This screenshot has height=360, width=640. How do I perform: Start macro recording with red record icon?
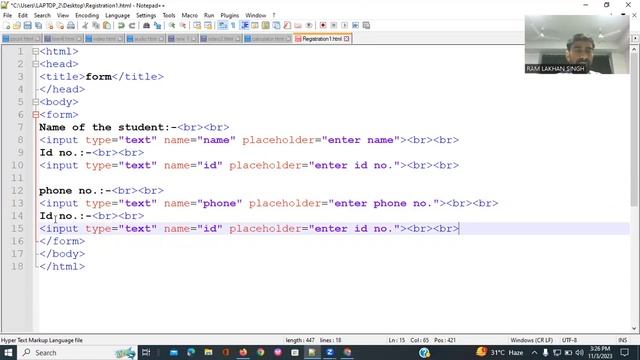323,25
